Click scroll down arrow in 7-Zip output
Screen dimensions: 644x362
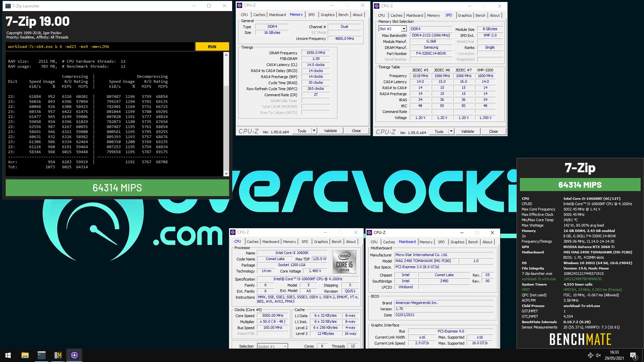point(226,174)
